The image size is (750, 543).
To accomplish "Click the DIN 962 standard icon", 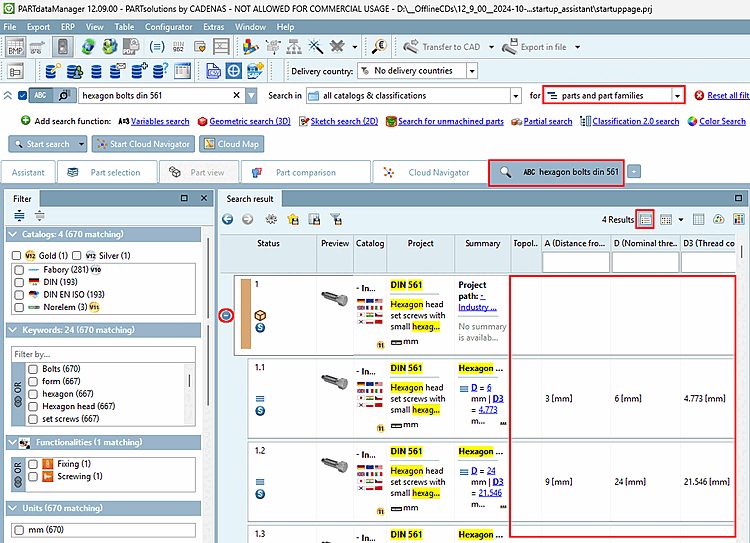I will coord(178,47).
